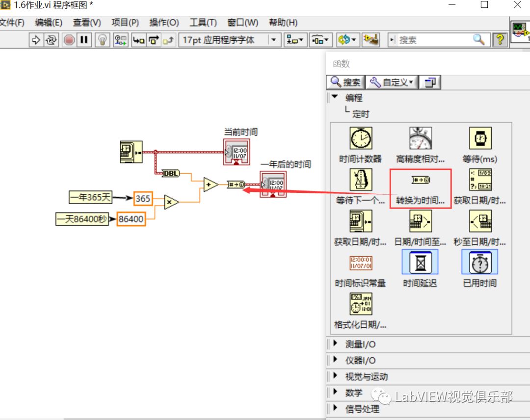Select the 等待(ms) function in the palette
Screen dimensions: 530x420
[480, 138]
